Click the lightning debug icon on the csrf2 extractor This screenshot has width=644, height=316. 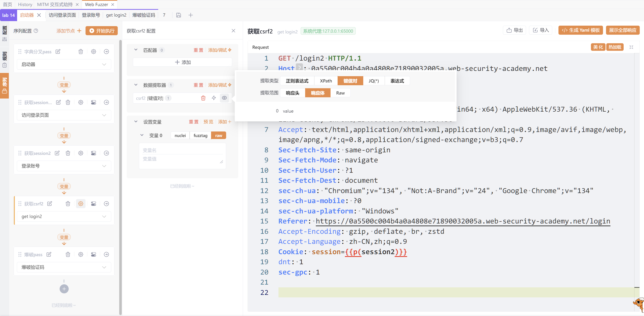coord(214,98)
